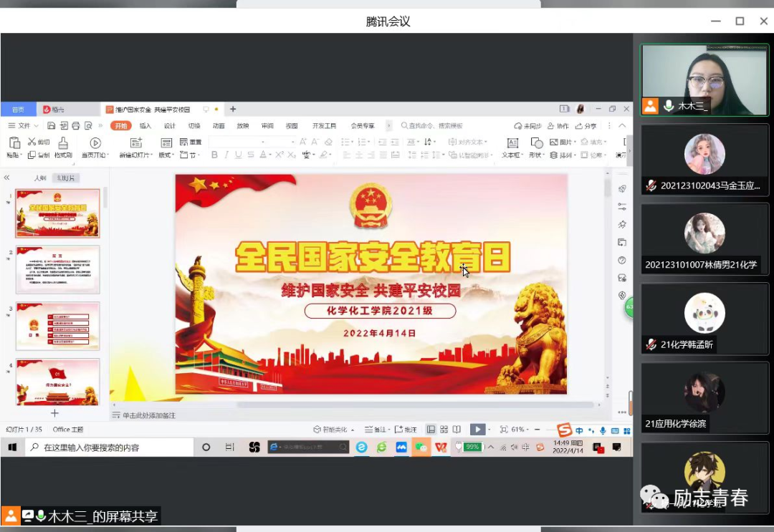The height and width of the screenshot is (532, 774).
Task: Click the 分享 (Share) button
Action: [586, 126]
